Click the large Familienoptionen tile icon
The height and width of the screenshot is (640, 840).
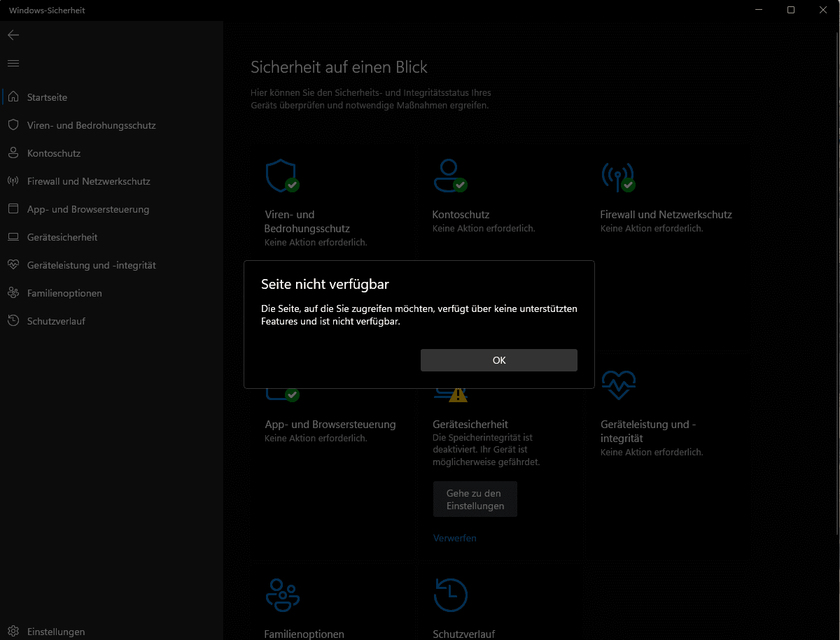click(283, 595)
